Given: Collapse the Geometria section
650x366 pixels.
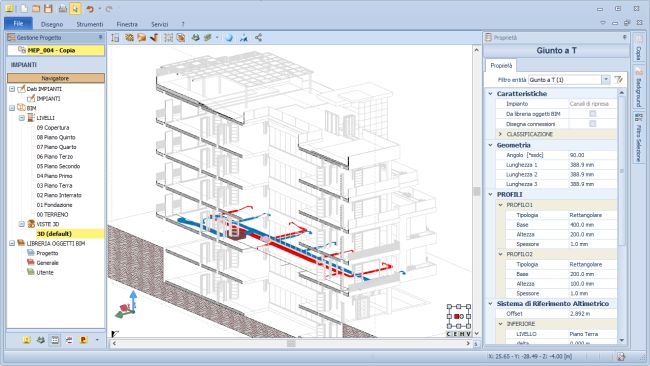Looking at the screenshot, I should (x=490, y=145).
